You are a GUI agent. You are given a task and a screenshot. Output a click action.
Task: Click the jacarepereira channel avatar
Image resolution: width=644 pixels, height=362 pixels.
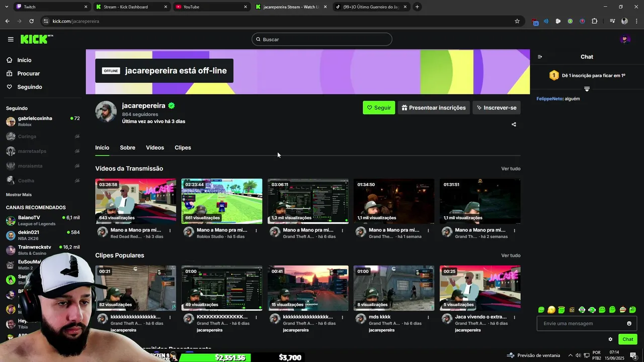(106, 112)
